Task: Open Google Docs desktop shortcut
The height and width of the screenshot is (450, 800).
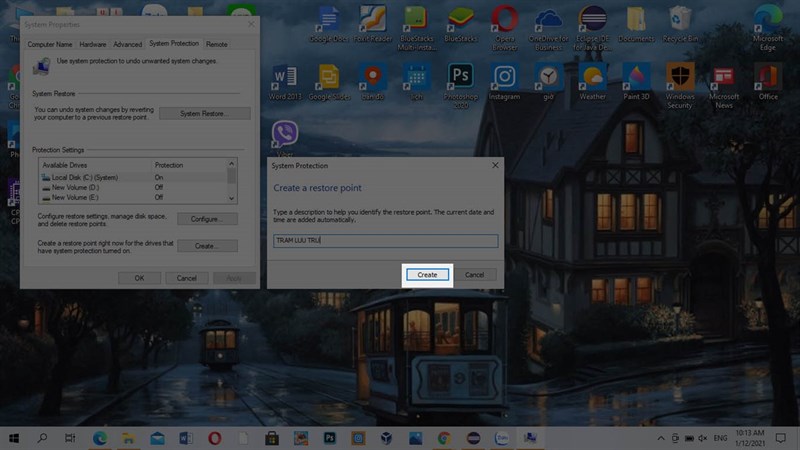Action: pos(329,24)
